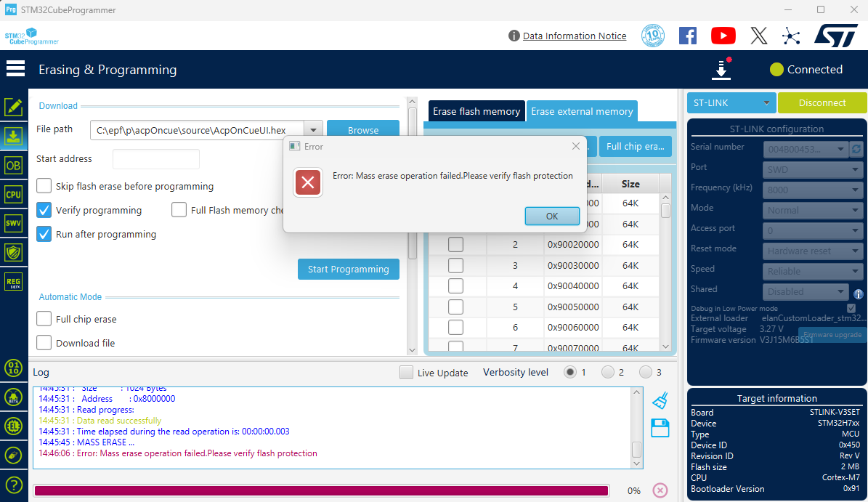Save the log using the floppy disk icon
This screenshot has width=868, height=502.
660,428
